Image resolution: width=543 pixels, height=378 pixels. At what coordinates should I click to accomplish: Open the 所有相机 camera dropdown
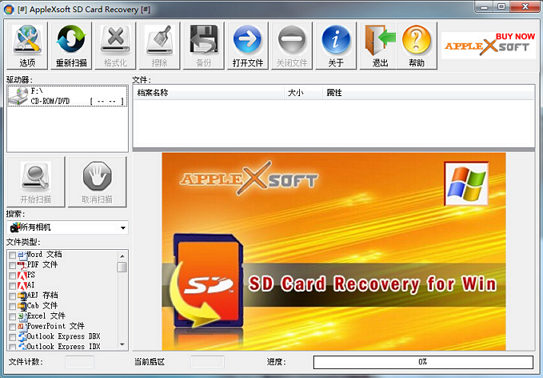[67, 227]
